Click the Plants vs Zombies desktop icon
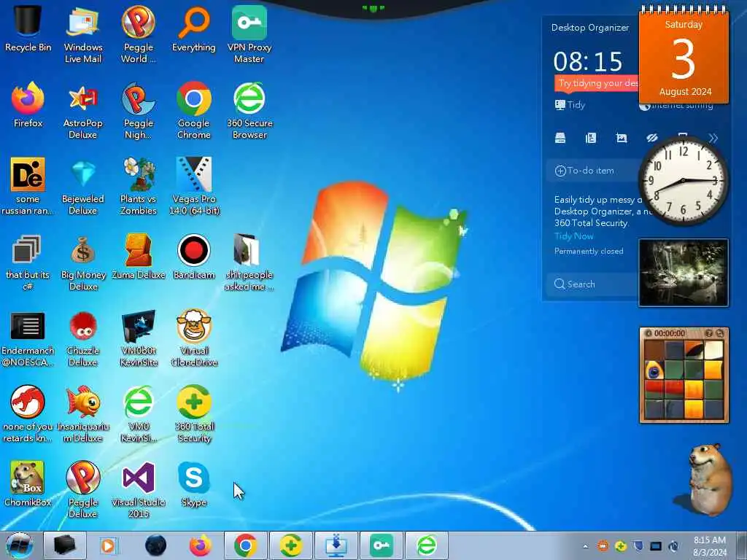Image resolution: width=747 pixels, height=560 pixels. (138, 186)
